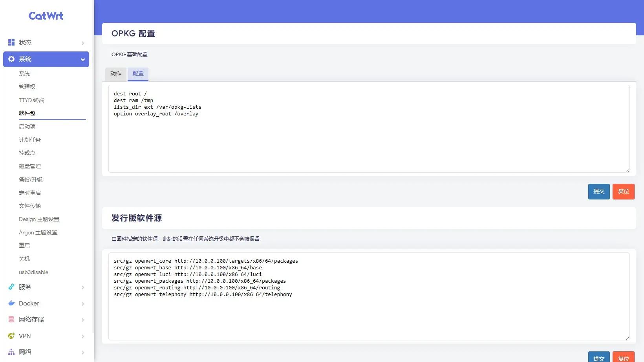The image size is (644, 362).
Task: Click the openwrt_routing feed line
Action: pyautogui.click(x=197, y=288)
